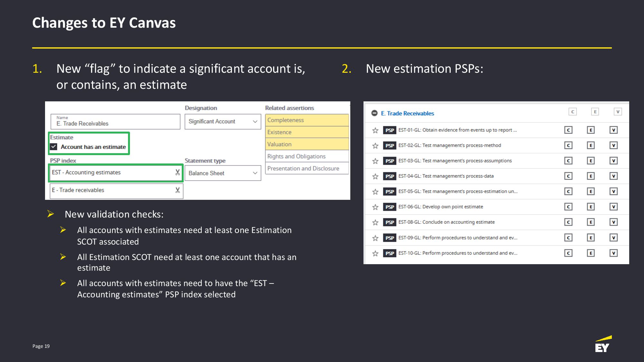The width and height of the screenshot is (644, 362).
Task: Remove EST - Accounting estimates PSP index
Action: 178,172
